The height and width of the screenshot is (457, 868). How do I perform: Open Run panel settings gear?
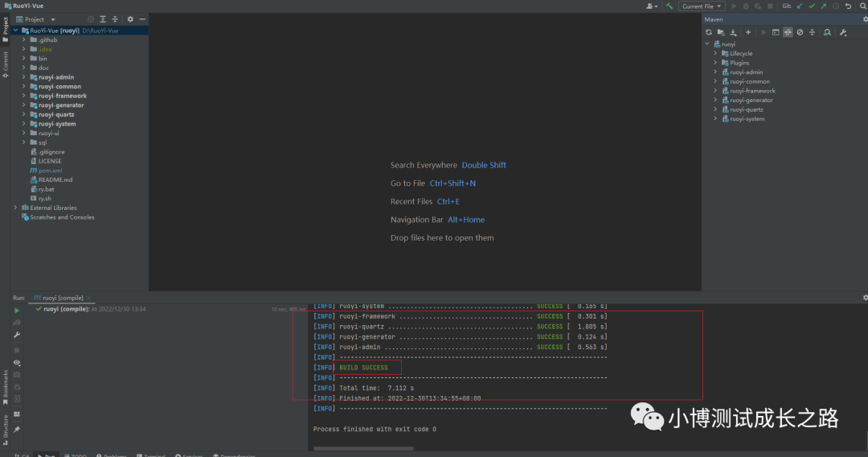pyautogui.click(x=865, y=298)
